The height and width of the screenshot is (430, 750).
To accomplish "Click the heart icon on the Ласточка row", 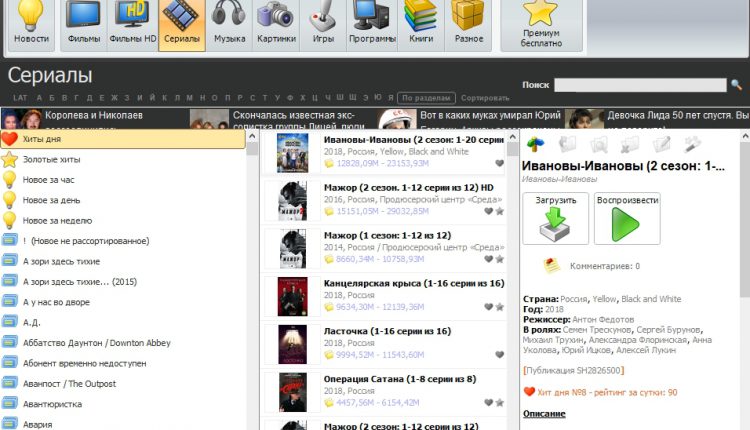I will pyautogui.click(x=499, y=354).
